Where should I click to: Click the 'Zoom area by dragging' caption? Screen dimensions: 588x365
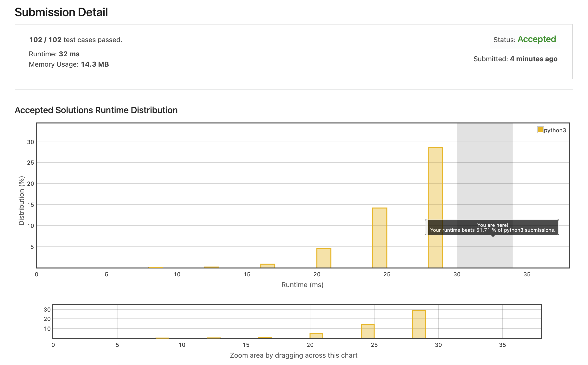pos(294,355)
